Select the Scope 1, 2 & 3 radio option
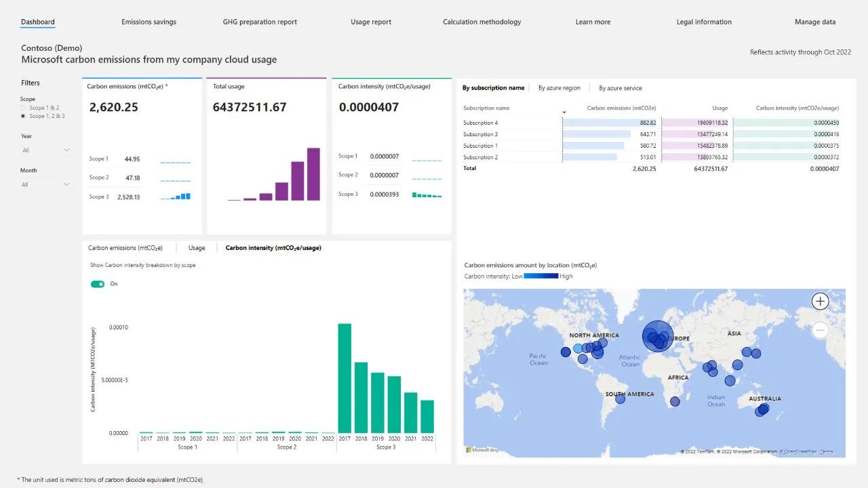Viewport: 868px width, 488px height. coord(24,116)
